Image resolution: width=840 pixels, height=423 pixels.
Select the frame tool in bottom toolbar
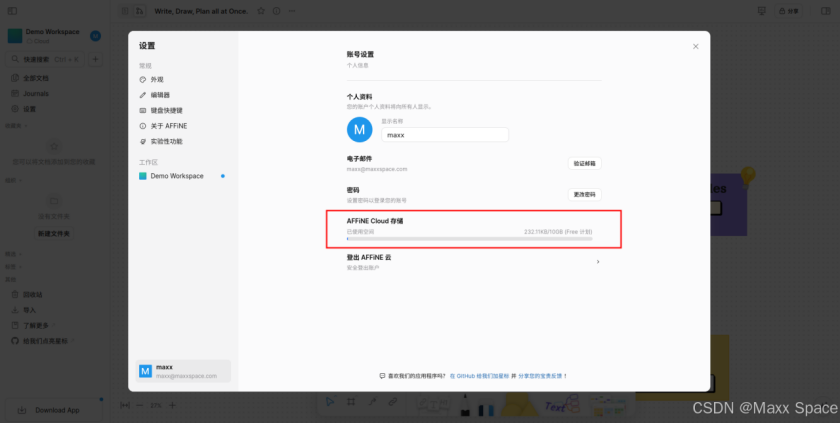pos(351,402)
